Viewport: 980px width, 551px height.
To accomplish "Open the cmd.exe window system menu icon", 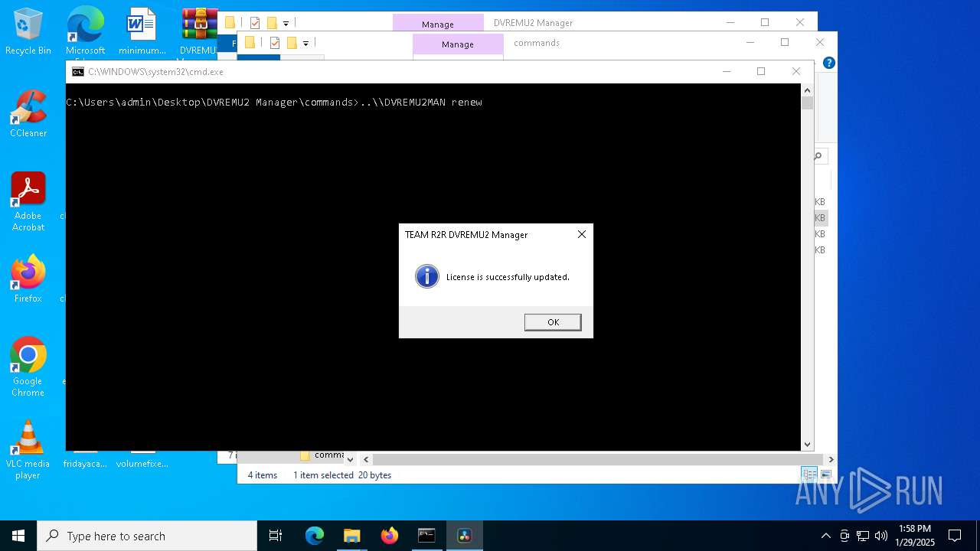I will pyautogui.click(x=78, y=72).
